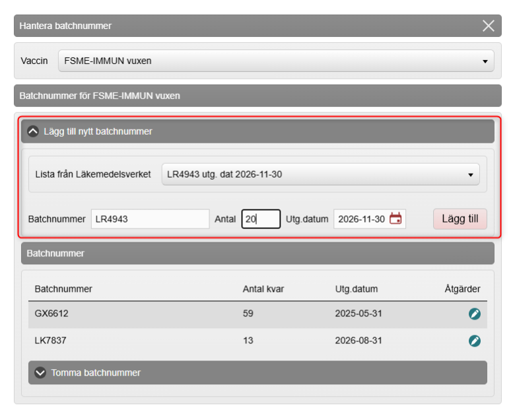Expand the Tomma batchnummer section
515x420 pixels.
[x=40, y=372]
